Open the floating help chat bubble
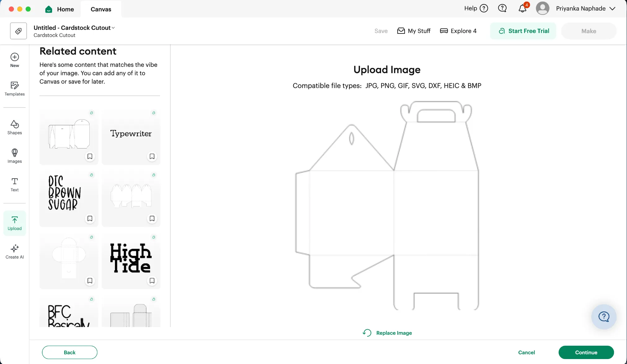 pos(604,317)
